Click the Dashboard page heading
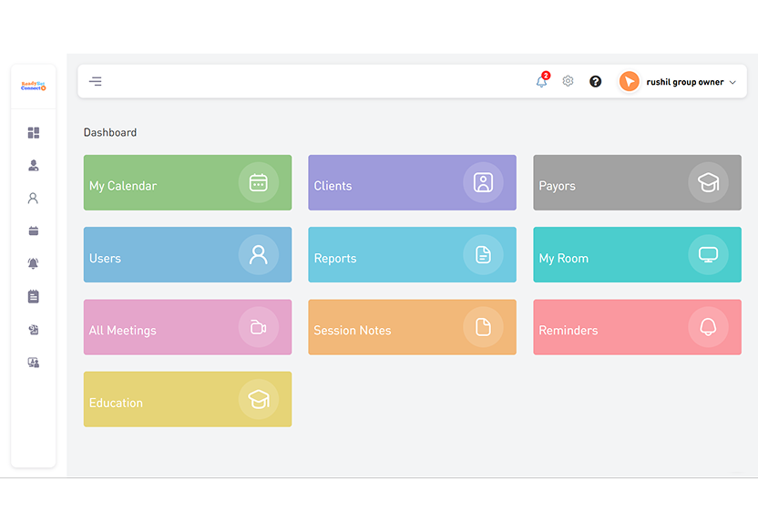 (x=110, y=132)
